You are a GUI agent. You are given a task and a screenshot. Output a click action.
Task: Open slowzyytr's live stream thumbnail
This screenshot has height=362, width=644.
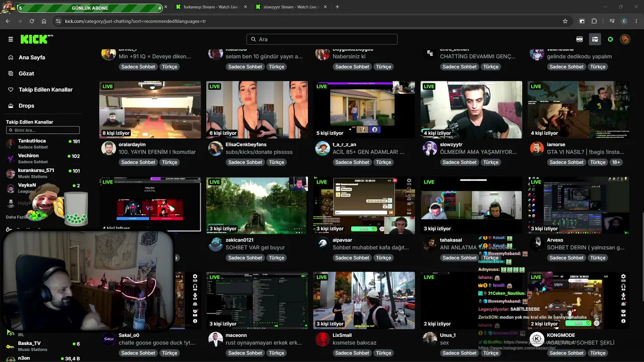[471, 110]
